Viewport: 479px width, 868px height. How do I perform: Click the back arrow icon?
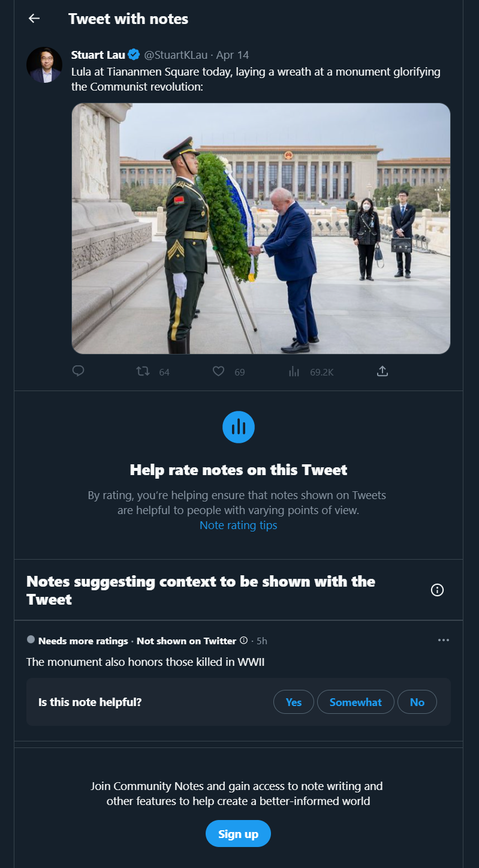(34, 19)
